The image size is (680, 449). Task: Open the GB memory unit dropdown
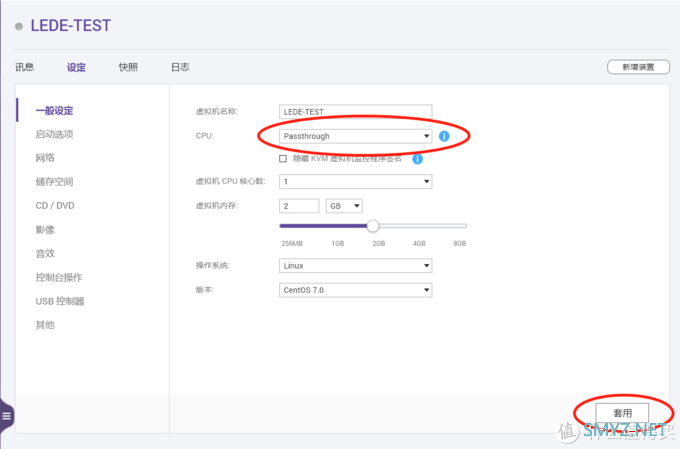[x=344, y=206]
